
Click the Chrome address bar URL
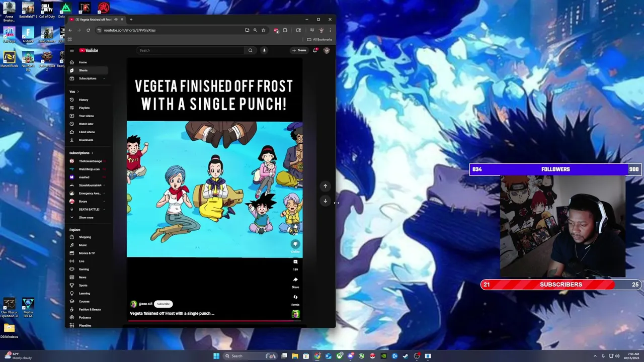pyautogui.click(x=130, y=30)
